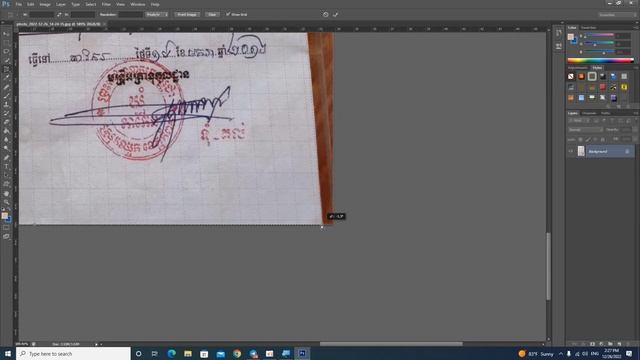The width and height of the screenshot is (640, 360).
Task: Select the Lasso tool
Action: 6,51
